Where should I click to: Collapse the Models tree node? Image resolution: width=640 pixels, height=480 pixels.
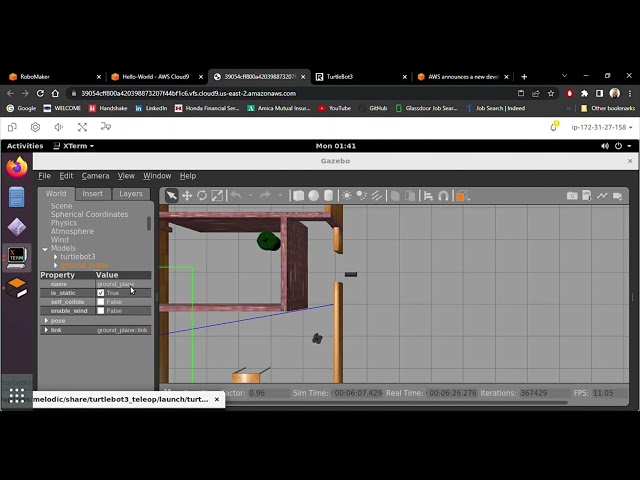45,249
